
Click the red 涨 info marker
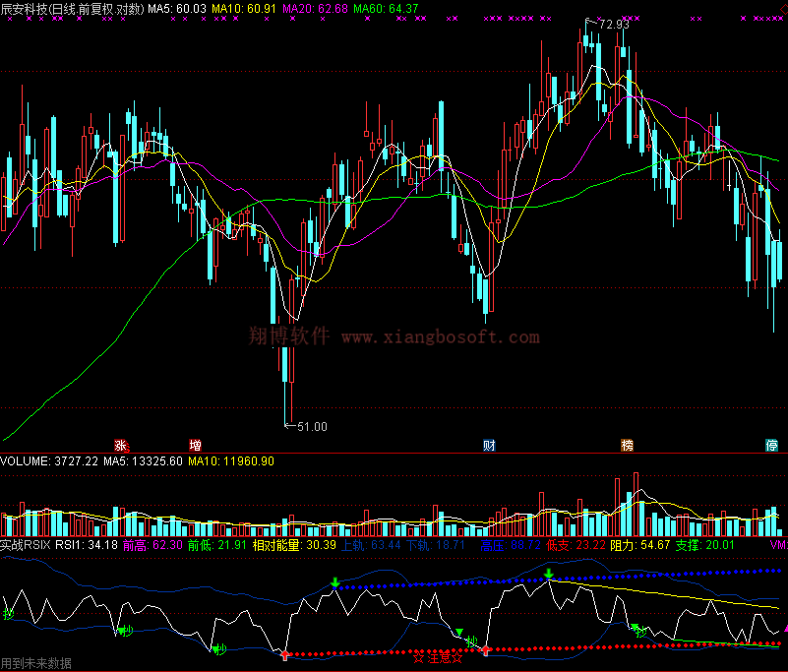tap(121, 445)
